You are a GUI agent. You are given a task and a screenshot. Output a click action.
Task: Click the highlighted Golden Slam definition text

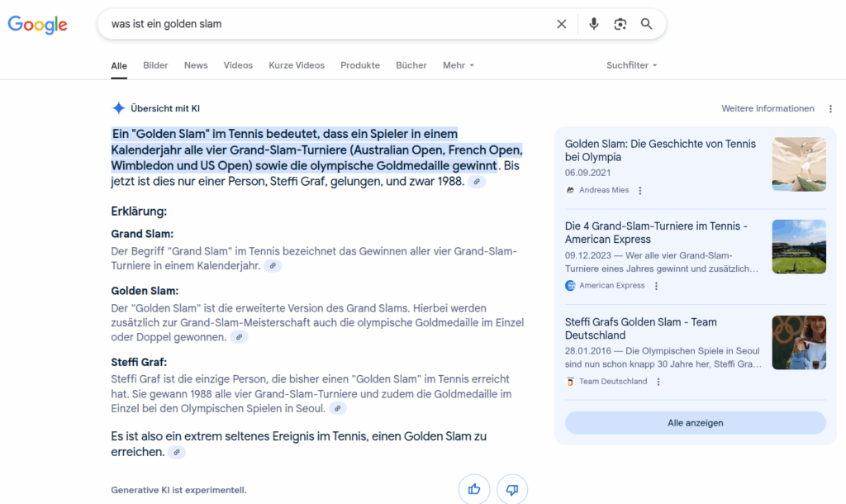[316, 150]
